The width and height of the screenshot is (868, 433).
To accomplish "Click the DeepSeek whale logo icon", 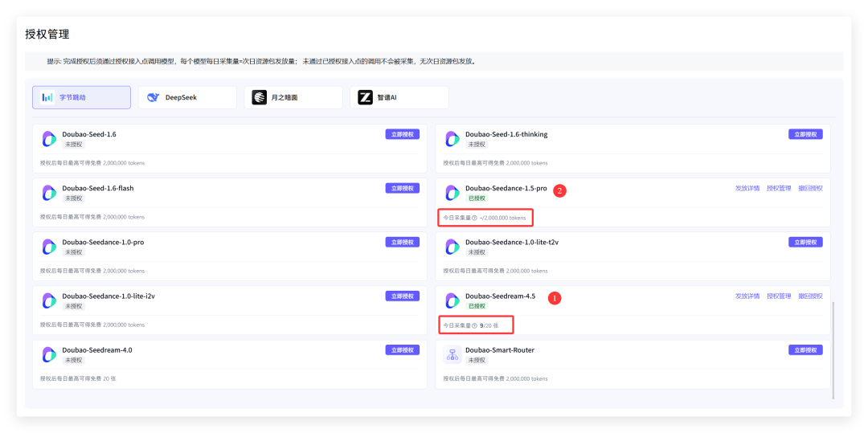I will click(153, 97).
